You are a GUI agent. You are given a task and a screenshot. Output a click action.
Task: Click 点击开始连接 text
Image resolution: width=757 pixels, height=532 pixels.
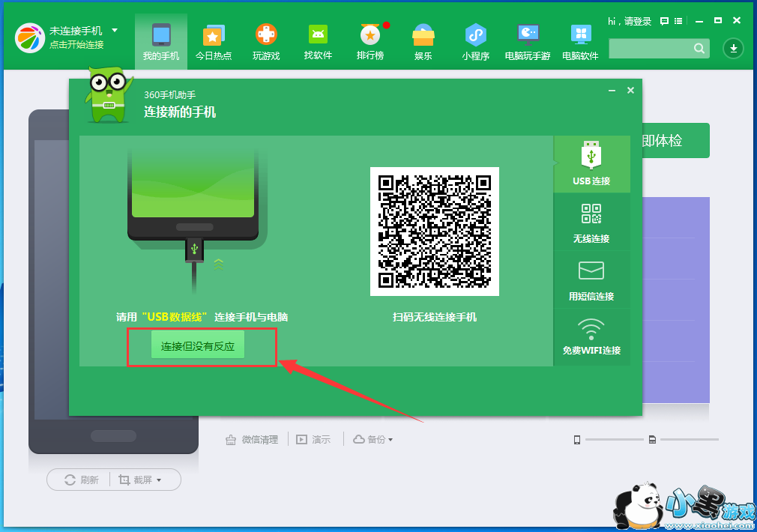[76, 45]
